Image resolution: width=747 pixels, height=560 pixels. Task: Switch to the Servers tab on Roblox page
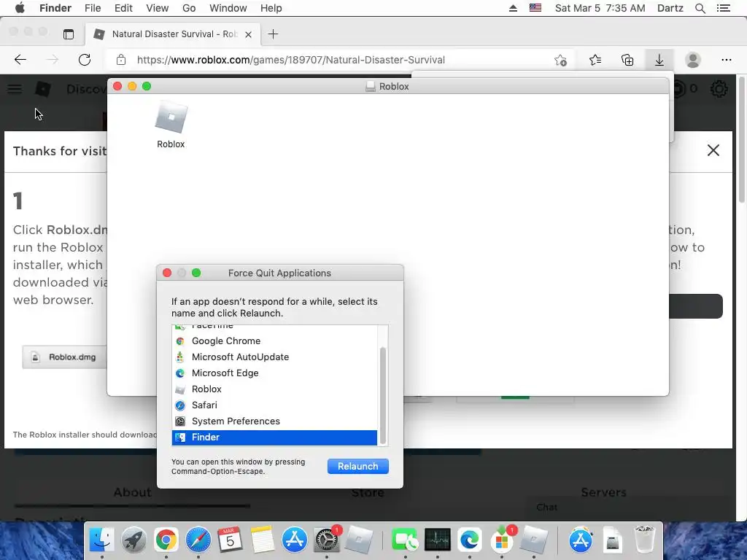(x=603, y=492)
